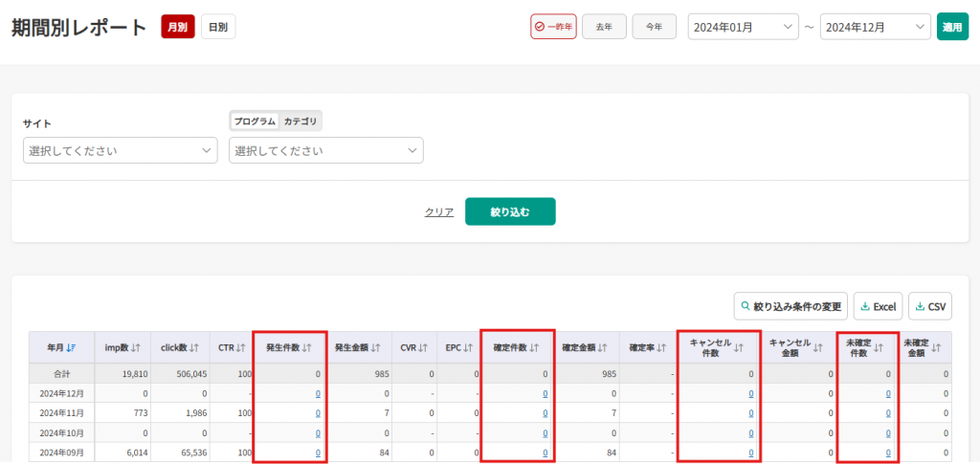The image size is (980, 464).
Task: Select the 一昨年 period preset
Action: pyautogui.click(x=553, y=27)
